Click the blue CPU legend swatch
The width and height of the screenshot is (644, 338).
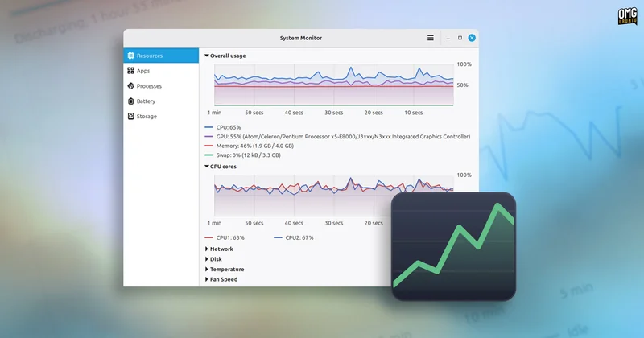[208, 127]
